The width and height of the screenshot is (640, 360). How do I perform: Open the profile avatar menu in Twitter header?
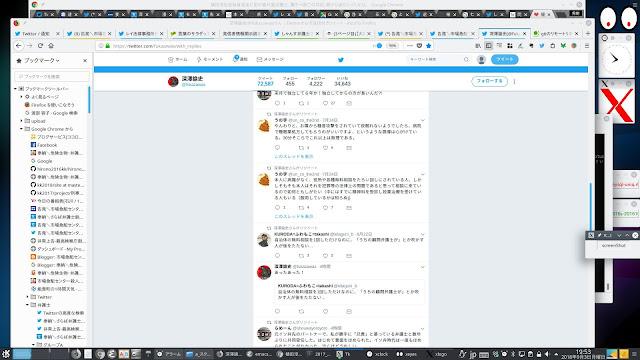(482, 60)
